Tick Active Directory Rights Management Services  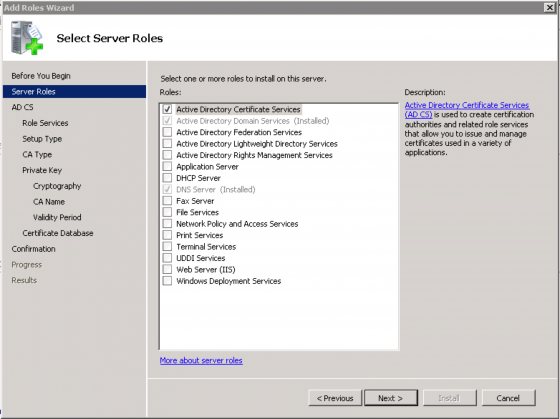pos(167,155)
